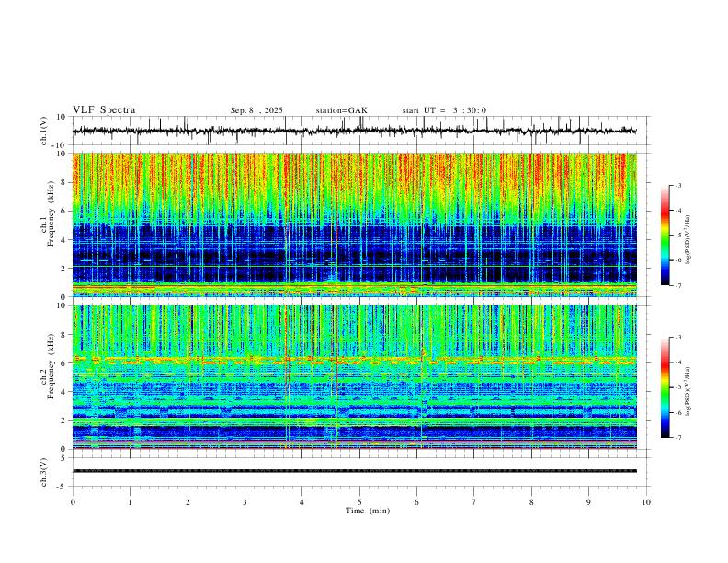Click the time axis tick label '5'

pyautogui.click(x=359, y=502)
